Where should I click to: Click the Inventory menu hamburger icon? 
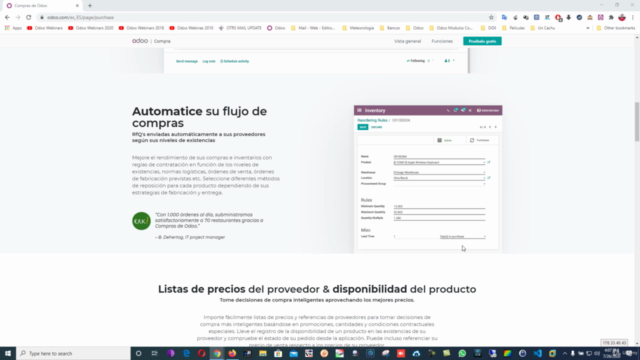(x=360, y=110)
